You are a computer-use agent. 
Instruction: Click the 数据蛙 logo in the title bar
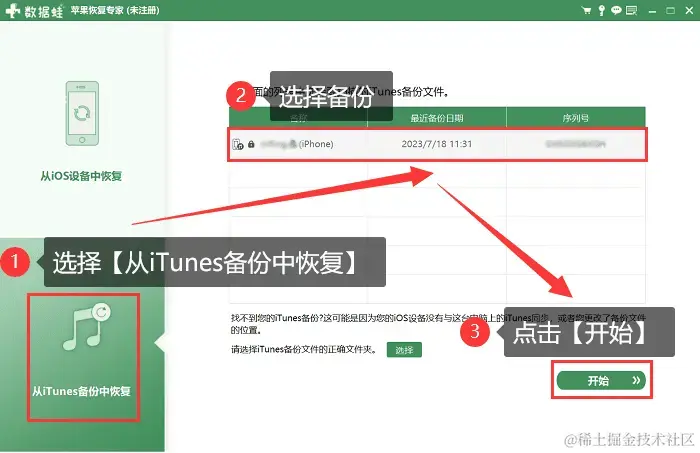tap(34, 10)
